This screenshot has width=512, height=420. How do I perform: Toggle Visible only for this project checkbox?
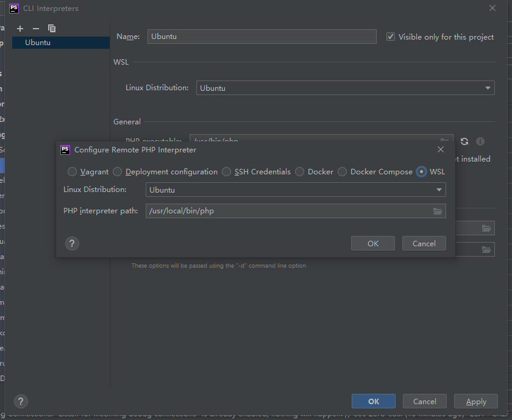pos(391,37)
